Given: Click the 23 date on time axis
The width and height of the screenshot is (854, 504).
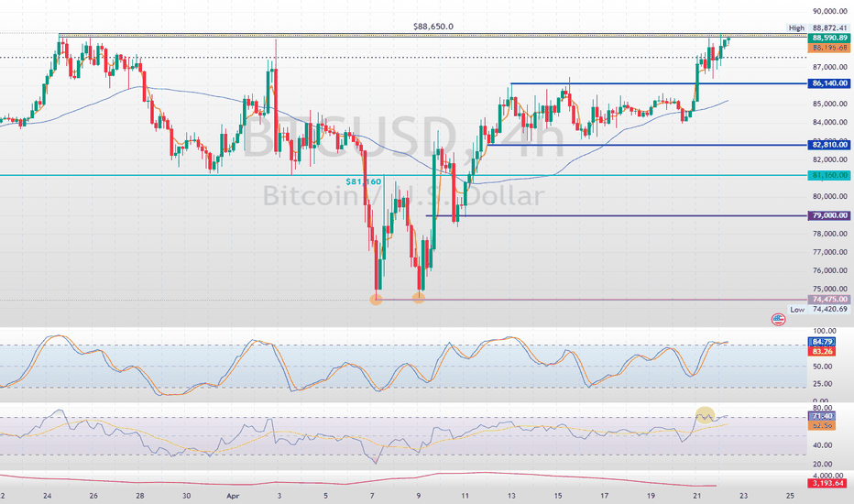Looking at the screenshot, I should point(743,496).
